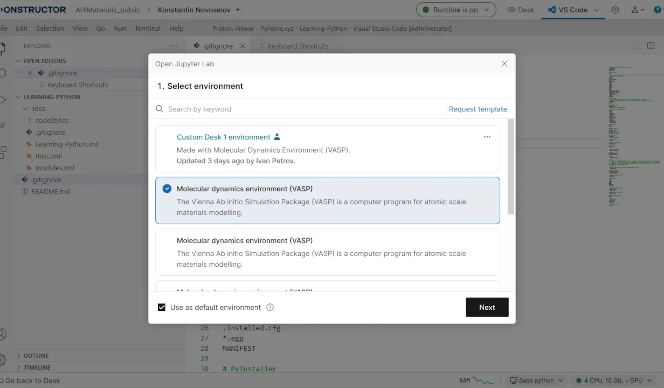
Task: Click the environment list scrollbar
Action: tap(511, 167)
